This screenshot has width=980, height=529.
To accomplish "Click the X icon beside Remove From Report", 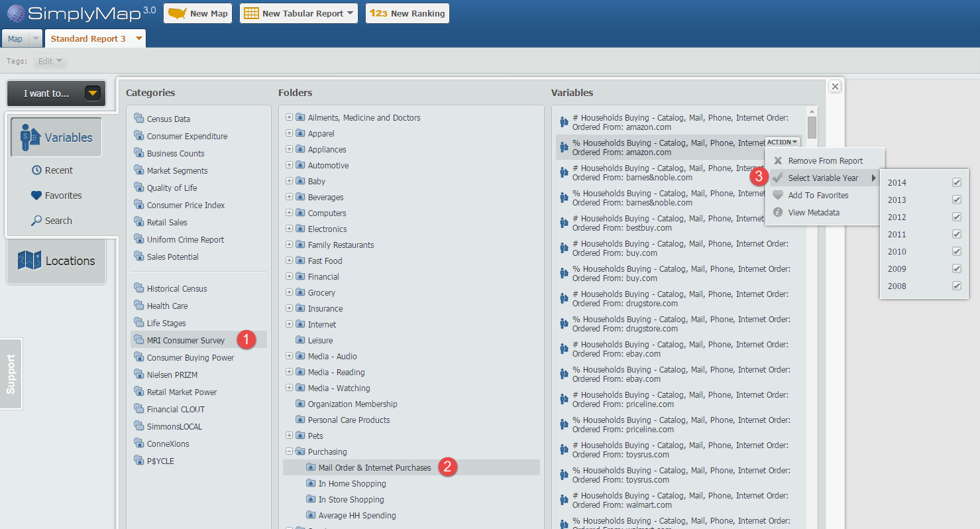I will tap(778, 160).
